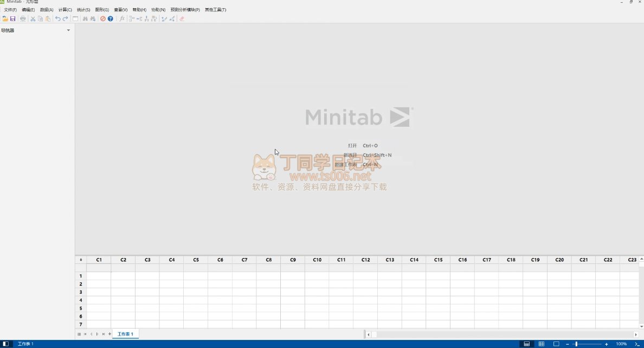Open the worksheet list icon beside tab arrows
Image resolution: width=644 pixels, height=348 pixels.
pyautogui.click(x=79, y=334)
